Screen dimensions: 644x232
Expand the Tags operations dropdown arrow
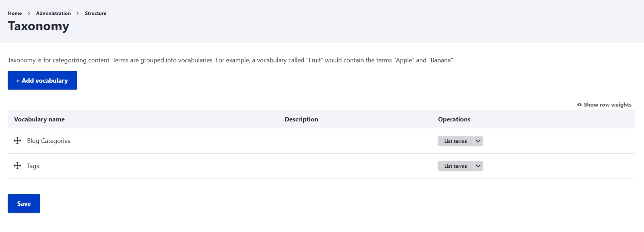(478, 166)
